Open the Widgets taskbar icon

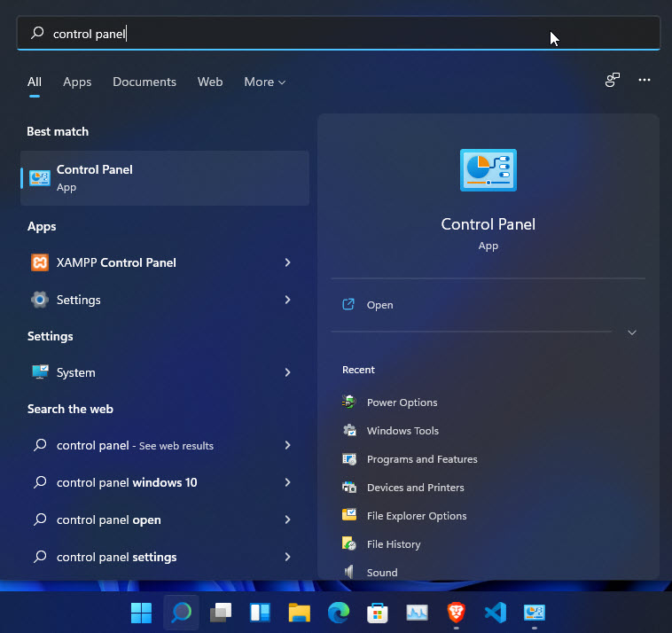pyautogui.click(x=260, y=613)
